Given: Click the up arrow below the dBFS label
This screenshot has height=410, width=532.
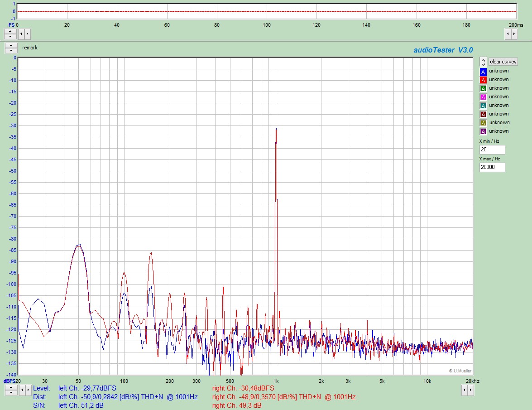Looking at the screenshot, I should pos(11,387).
